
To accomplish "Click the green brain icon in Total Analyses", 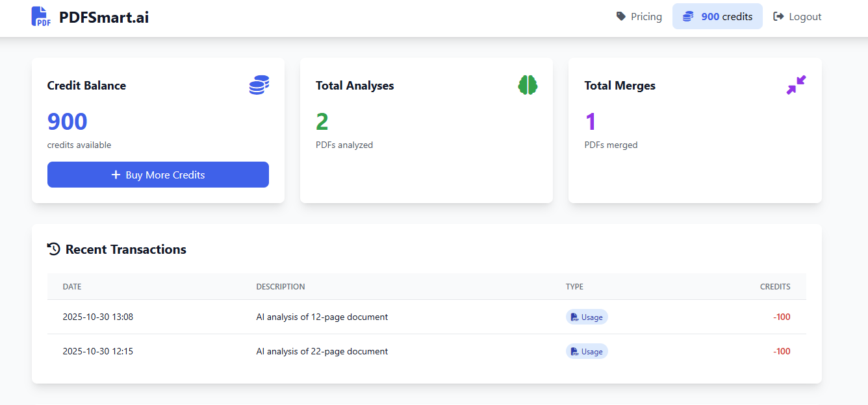I will [x=528, y=85].
